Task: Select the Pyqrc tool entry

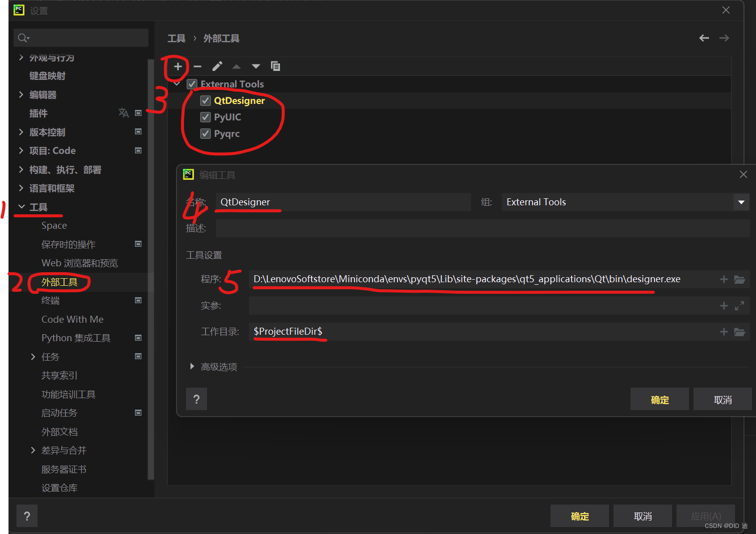Action: [227, 133]
